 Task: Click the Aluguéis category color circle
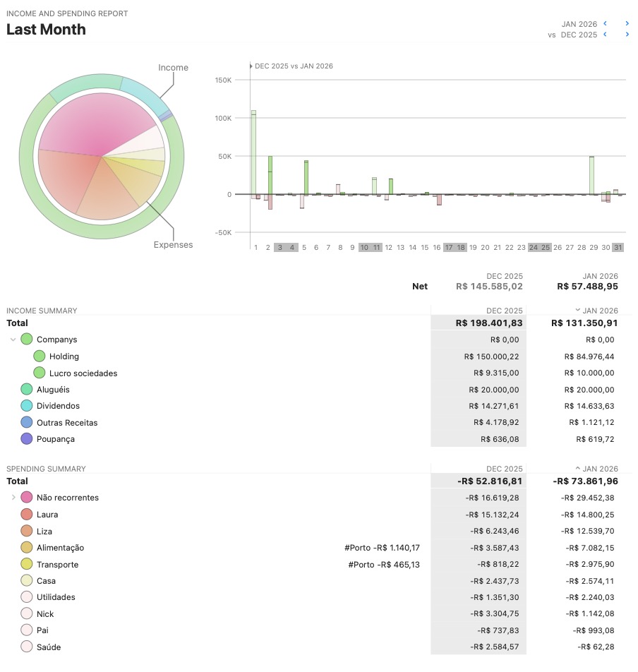(27, 389)
